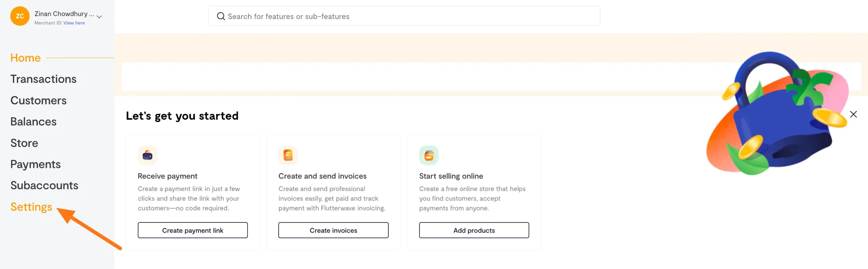The image size is (868, 269).
Task: Click the ZC account avatar
Action: [x=20, y=16]
